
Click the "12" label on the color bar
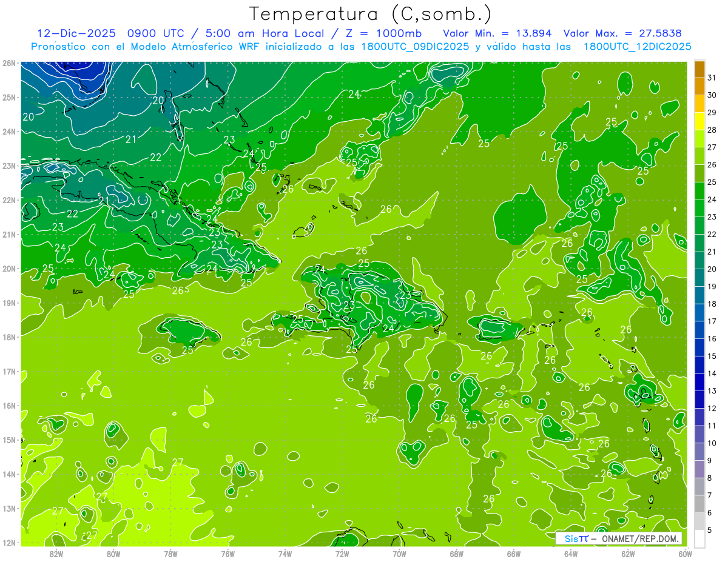(x=712, y=408)
